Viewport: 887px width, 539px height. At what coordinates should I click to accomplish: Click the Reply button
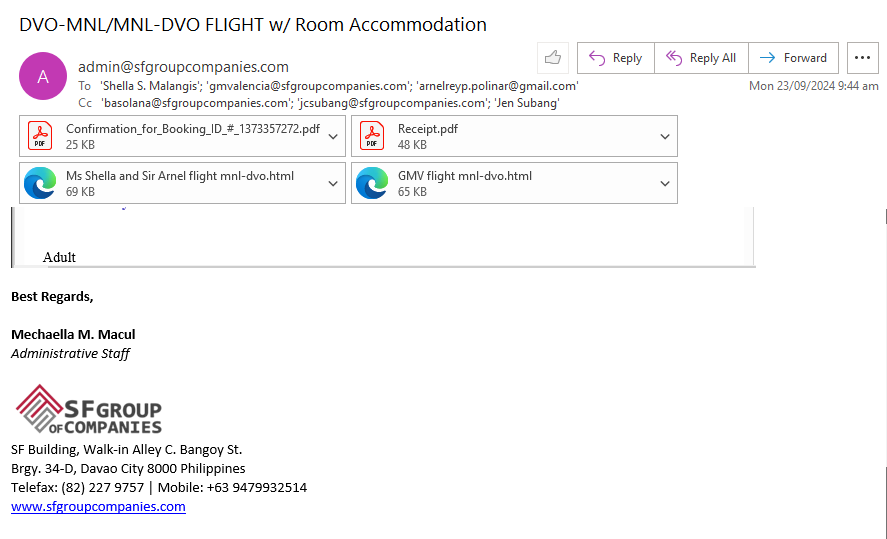616,58
